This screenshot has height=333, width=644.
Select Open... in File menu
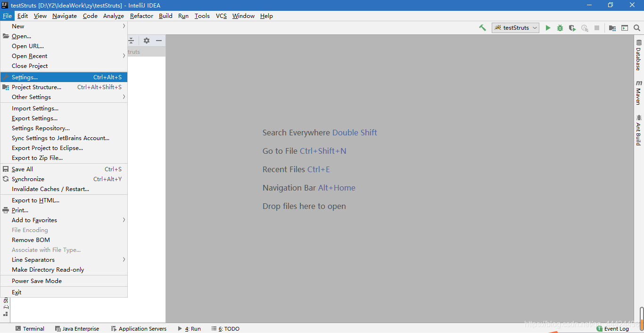[x=64, y=36]
